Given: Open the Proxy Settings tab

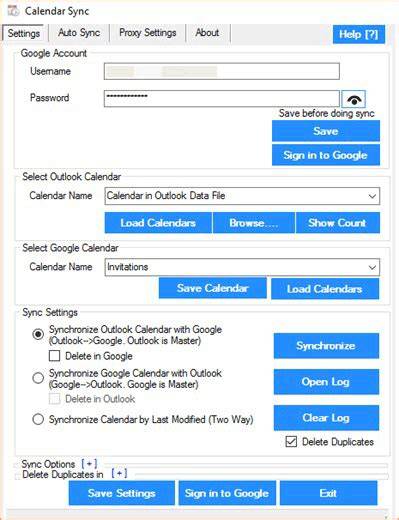Looking at the screenshot, I should [148, 33].
